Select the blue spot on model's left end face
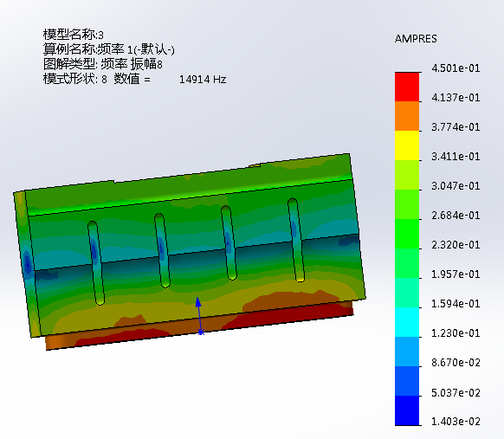Viewport: 504px width, 439px height. click(x=28, y=264)
